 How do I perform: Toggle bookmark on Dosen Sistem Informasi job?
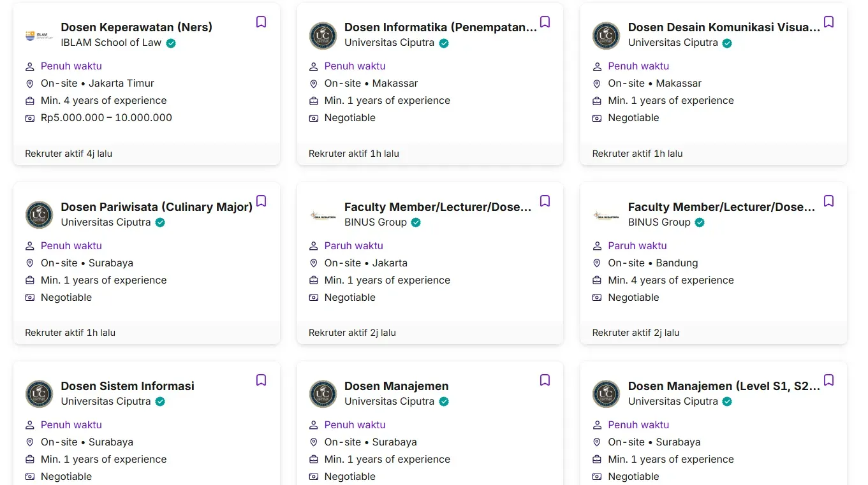tap(261, 380)
